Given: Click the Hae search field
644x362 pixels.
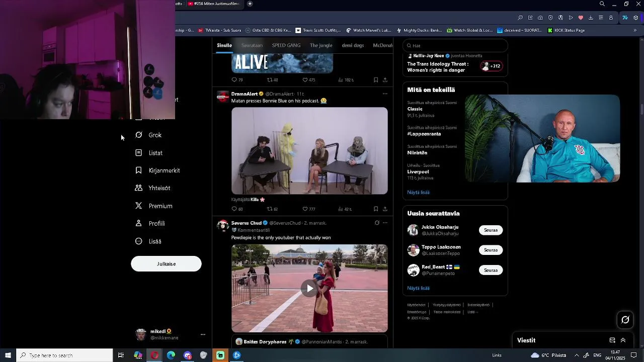Looking at the screenshot, I should [455, 46].
